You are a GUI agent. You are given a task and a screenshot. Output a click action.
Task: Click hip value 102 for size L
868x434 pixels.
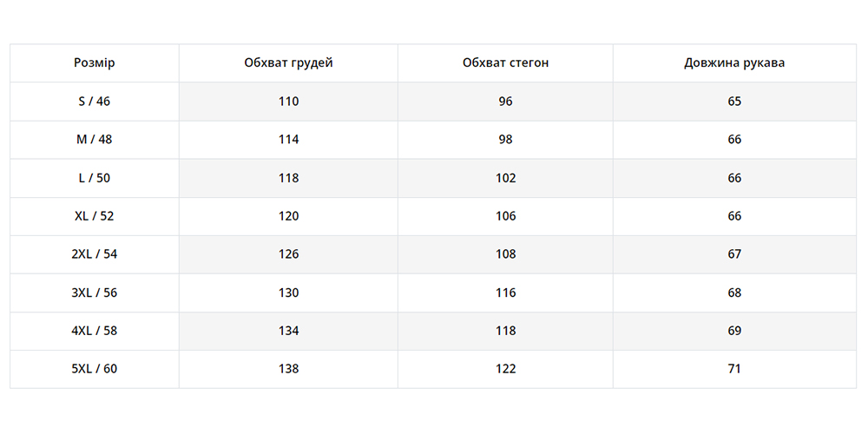pyautogui.click(x=506, y=178)
